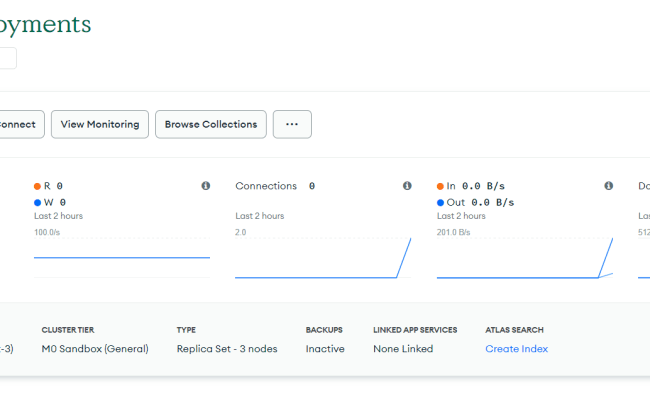Click the Out 0.0 B/s value text
This screenshot has width=650, height=400.
(x=480, y=203)
